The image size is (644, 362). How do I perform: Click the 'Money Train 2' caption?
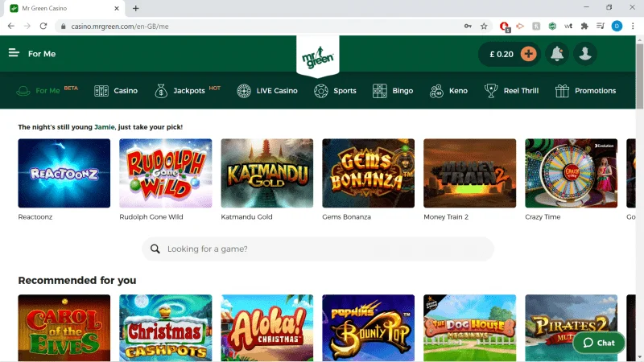pos(446,216)
